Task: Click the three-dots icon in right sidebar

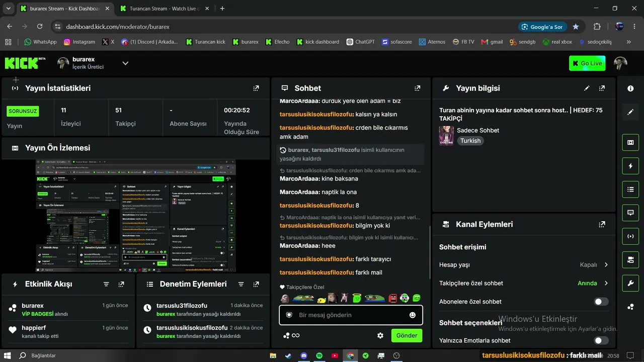Action: point(630,307)
